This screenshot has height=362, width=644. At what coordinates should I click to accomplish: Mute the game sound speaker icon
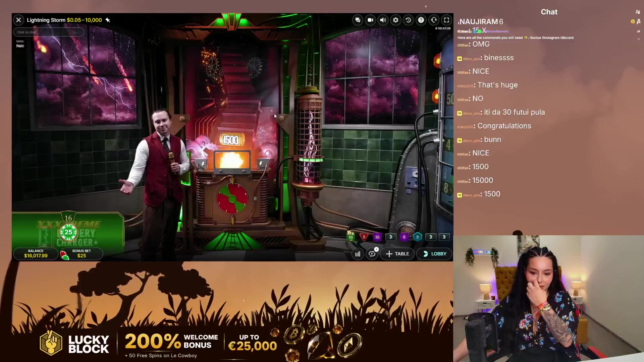383,20
